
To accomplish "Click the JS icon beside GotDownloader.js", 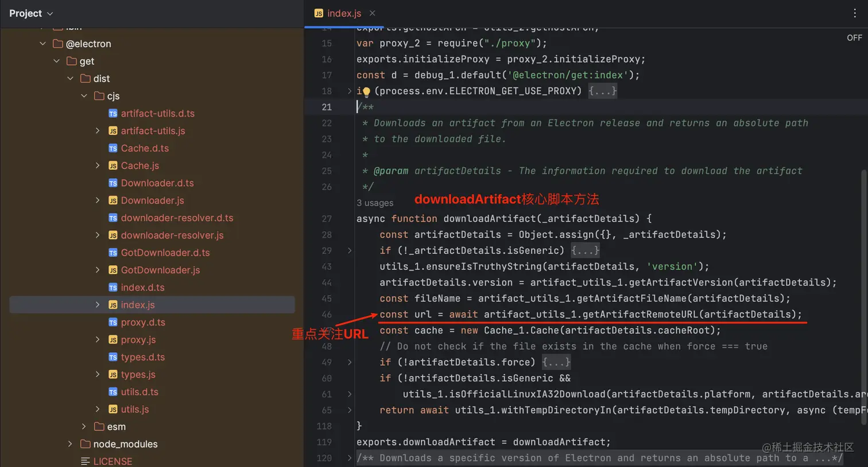I will click(x=114, y=270).
